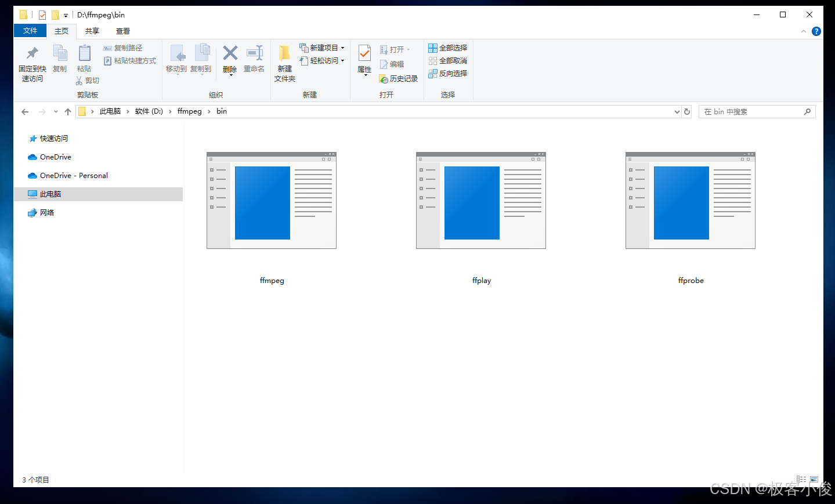This screenshot has width=835, height=504.
Task: Click the Properties (属性) checkmark icon
Action: [364, 53]
